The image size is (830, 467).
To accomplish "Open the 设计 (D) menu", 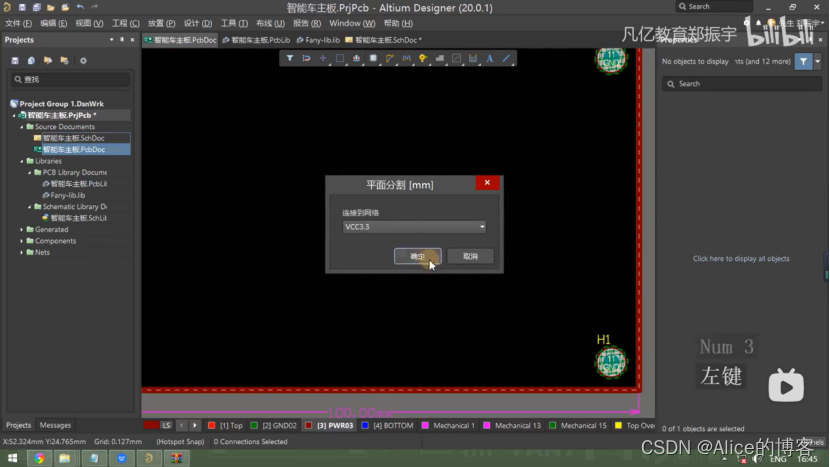I will [198, 23].
